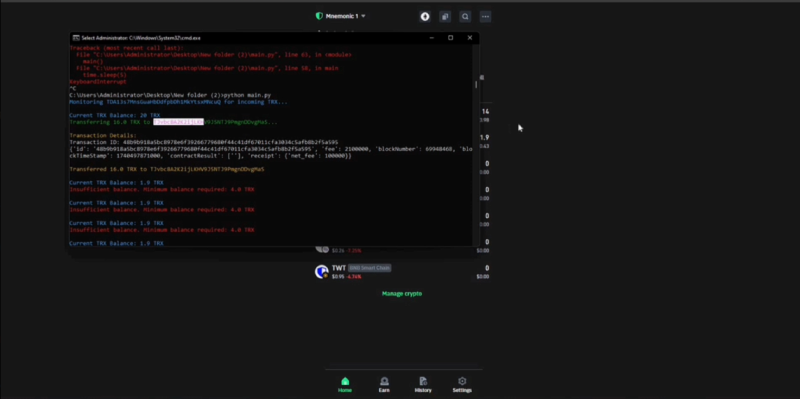Close the cmd.exe window
The width and height of the screenshot is (800, 399).
(470, 38)
